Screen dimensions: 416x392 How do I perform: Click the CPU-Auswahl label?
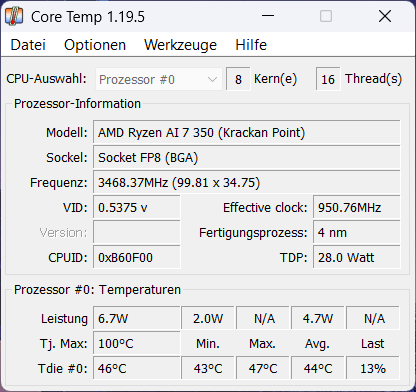coord(46,79)
